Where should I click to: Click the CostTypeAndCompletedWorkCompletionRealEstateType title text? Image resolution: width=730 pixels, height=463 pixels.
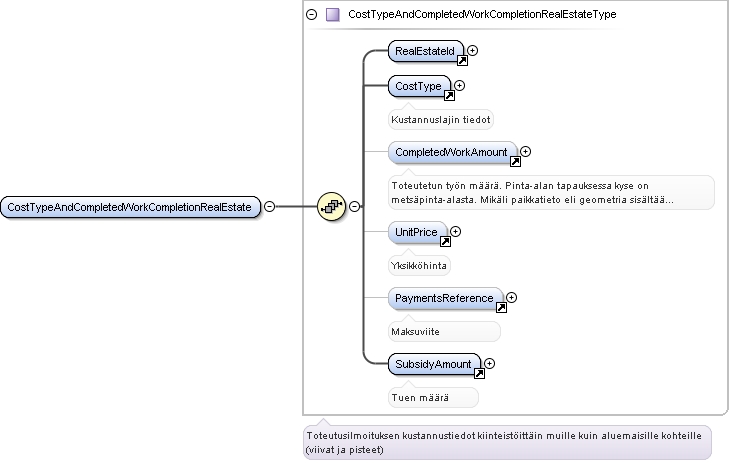click(x=482, y=14)
